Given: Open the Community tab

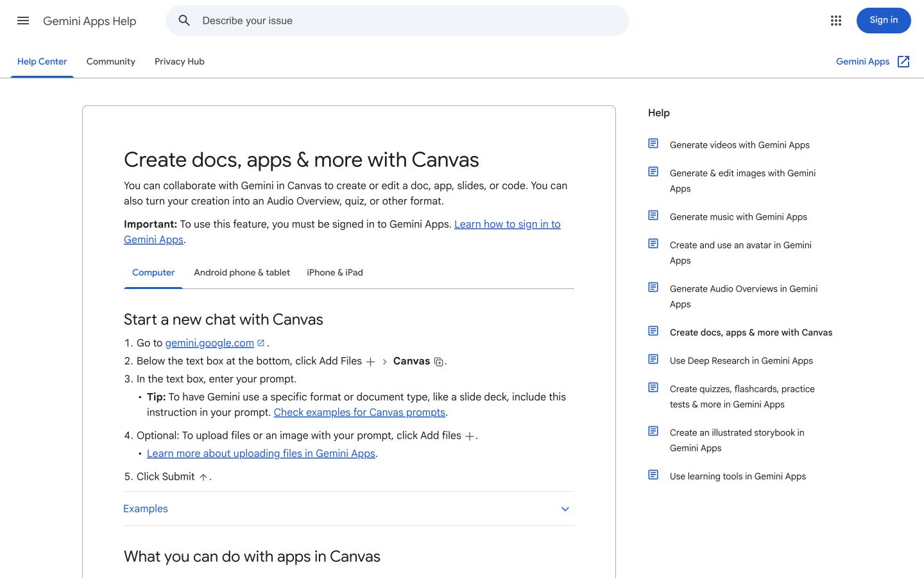Looking at the screenshot, I should point(111,62).
